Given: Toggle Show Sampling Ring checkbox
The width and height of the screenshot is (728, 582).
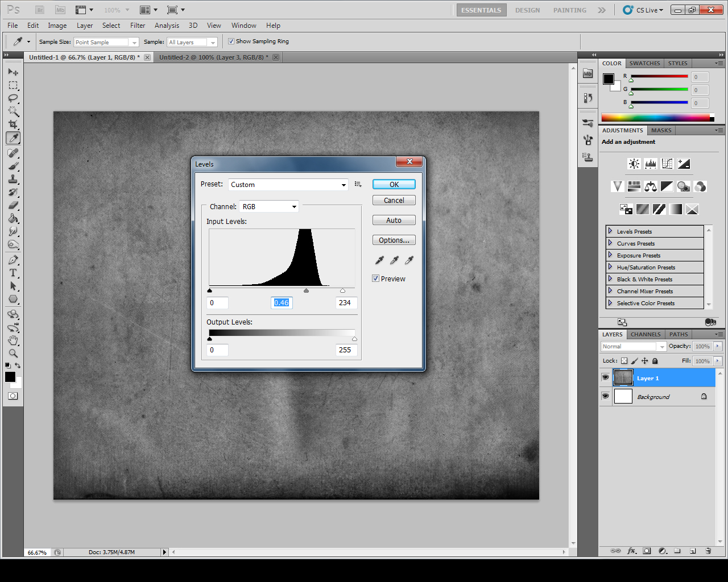Looking at the screenshot, I should pos(231,41).
